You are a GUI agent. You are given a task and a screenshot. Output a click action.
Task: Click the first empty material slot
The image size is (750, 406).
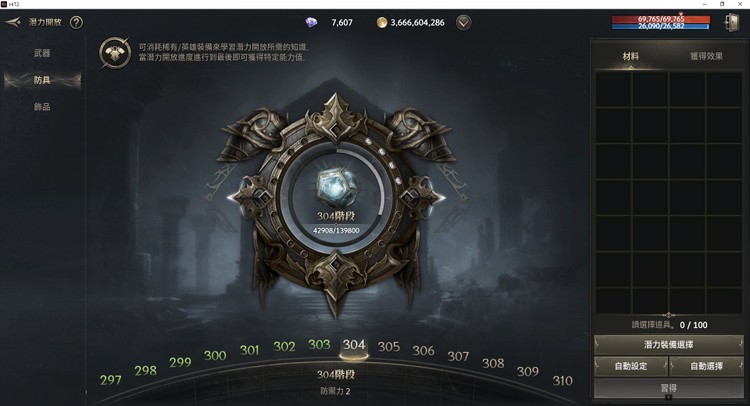click(x=613, y=89)
